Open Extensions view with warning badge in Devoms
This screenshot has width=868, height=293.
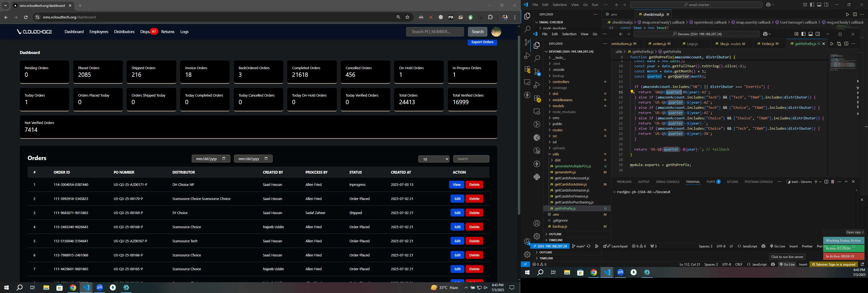(537, 98)
